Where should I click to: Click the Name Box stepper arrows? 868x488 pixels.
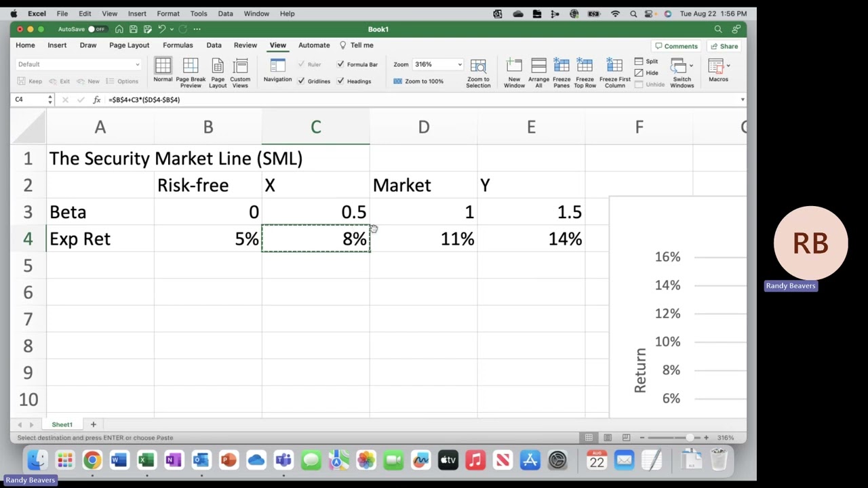click(50, 100)
